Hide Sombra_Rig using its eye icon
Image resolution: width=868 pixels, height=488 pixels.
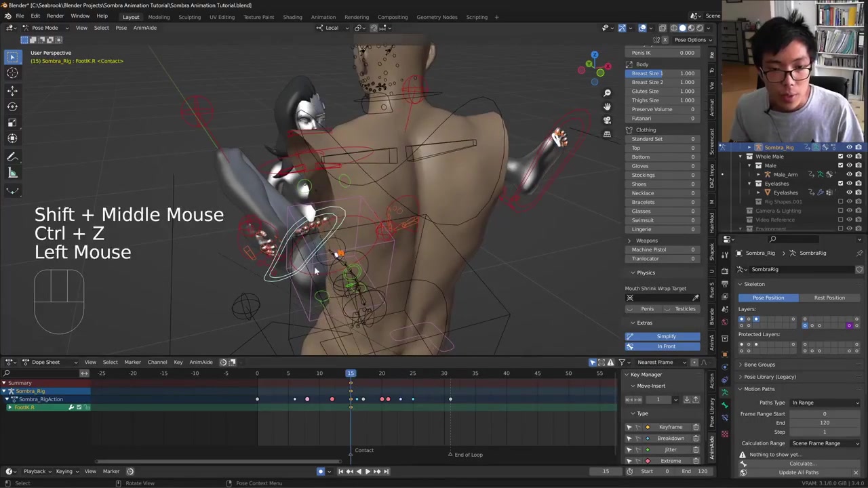click(x=849, y=147)
